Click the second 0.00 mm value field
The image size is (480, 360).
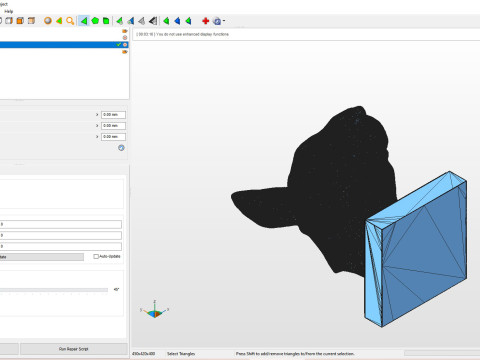(113, 126)
